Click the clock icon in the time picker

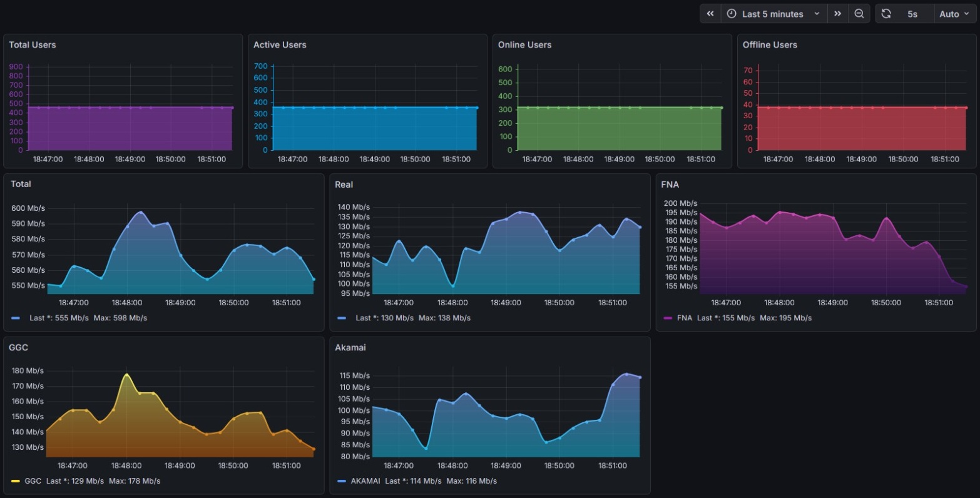coord(731,13)
